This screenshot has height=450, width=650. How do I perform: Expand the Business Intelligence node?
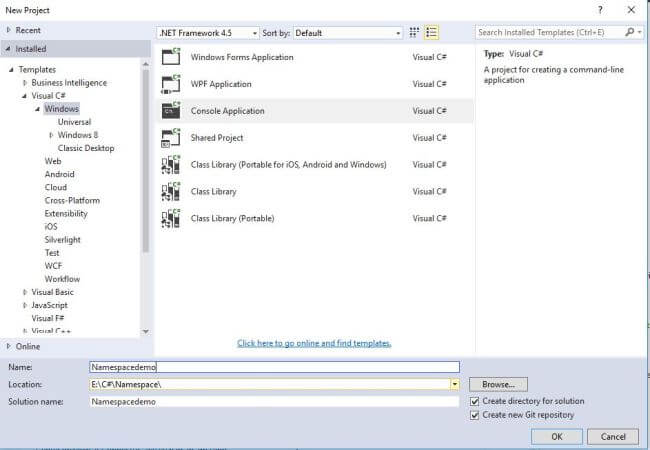tap(24, 83)
